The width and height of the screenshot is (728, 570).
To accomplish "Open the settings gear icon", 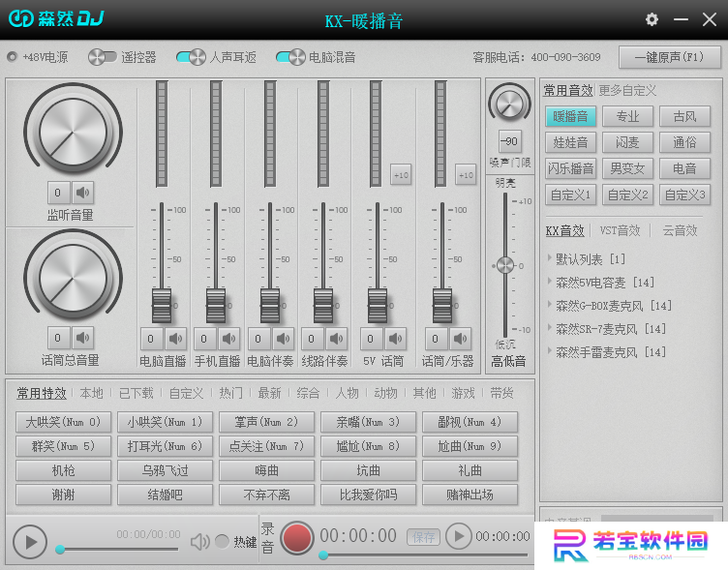I will (x=652, y=19).
